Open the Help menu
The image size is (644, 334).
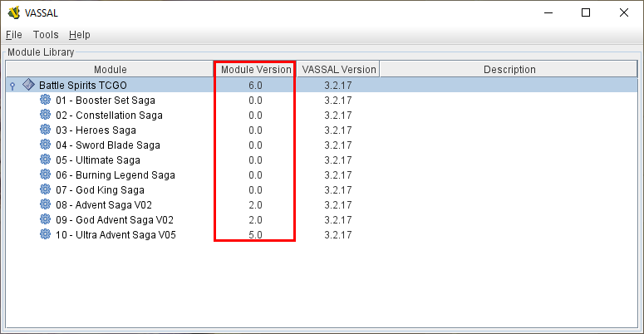(x=79, y=35)
